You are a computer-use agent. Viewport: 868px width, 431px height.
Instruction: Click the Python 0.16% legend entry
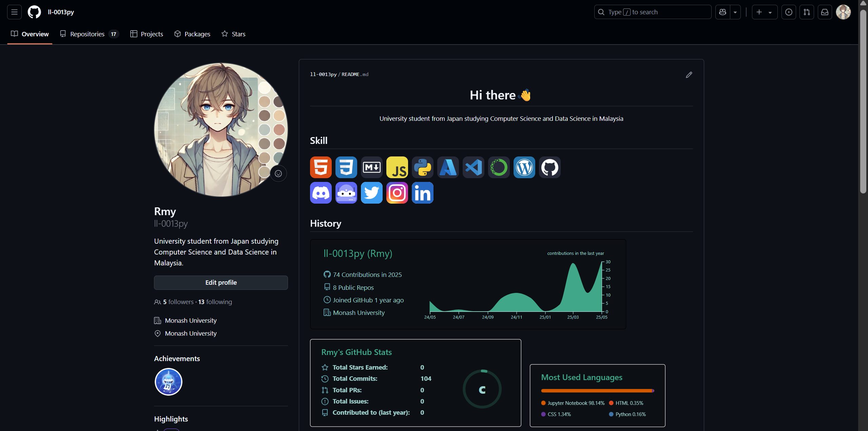pyautogui.click(x=628, y=414)
